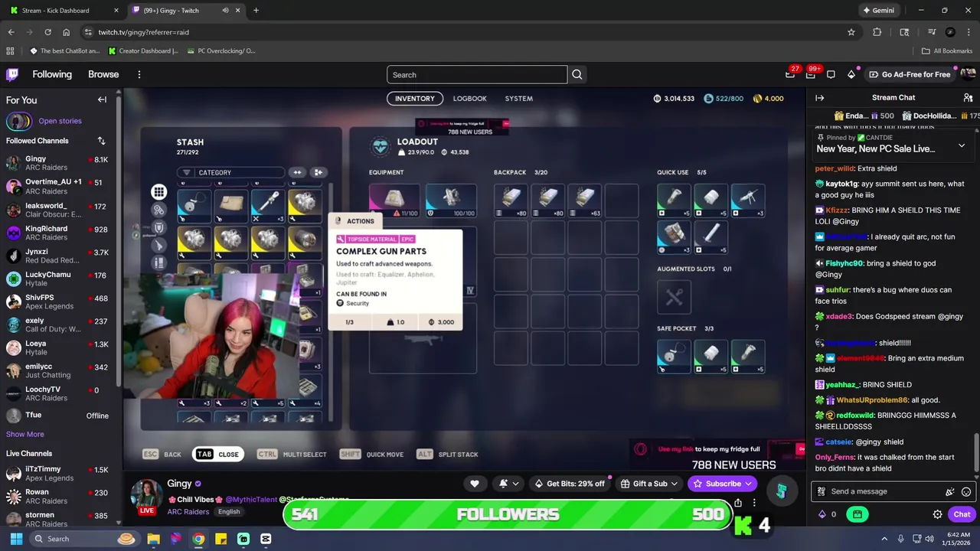980x551 pixels.
Task: Run the Twitch search magnifier button
Action: coord(577,74)
